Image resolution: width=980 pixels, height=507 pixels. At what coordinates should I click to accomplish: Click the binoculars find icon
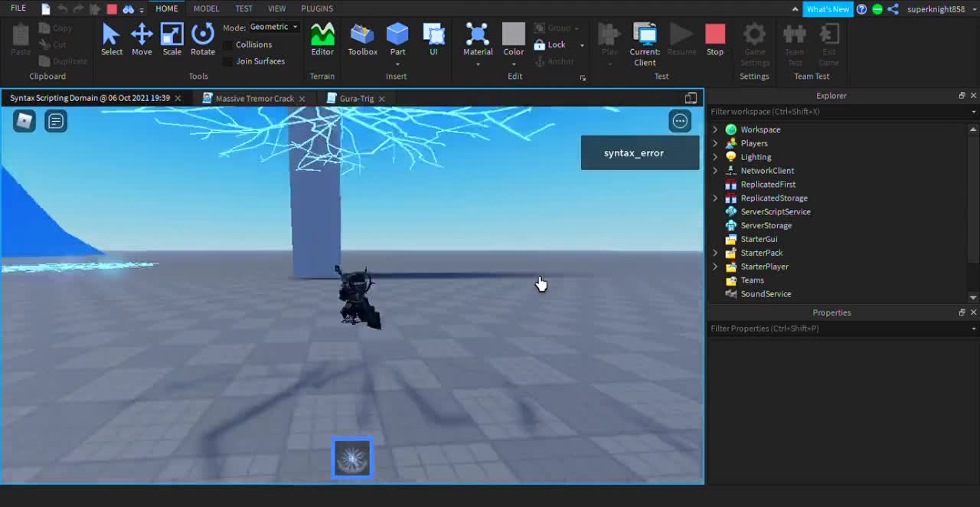[129, 9]
